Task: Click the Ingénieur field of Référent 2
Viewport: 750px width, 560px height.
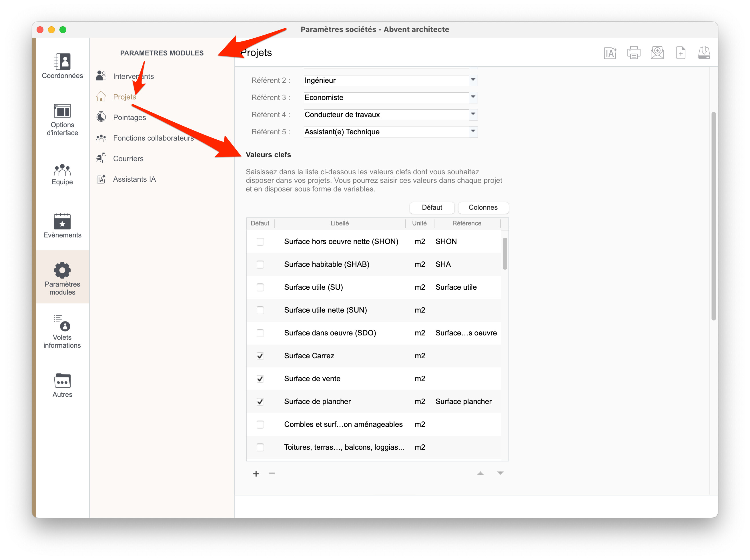Action: click(x=386, y=80)
